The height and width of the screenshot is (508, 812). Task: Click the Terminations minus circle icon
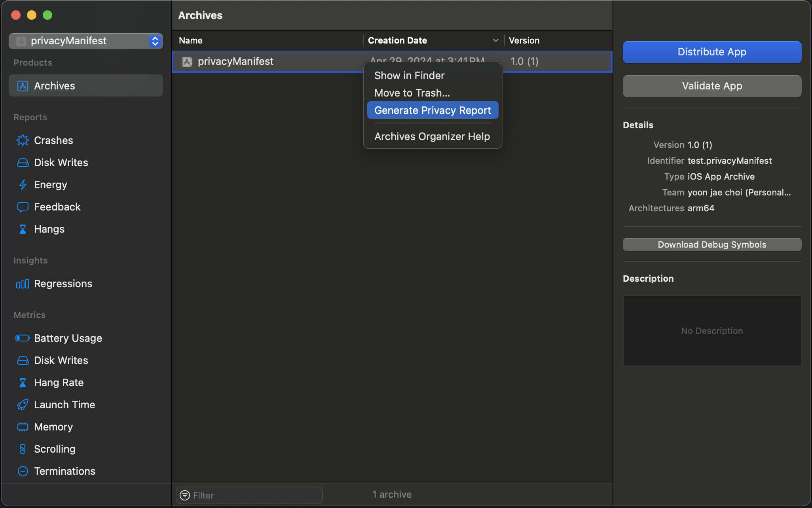coord(23,471)
